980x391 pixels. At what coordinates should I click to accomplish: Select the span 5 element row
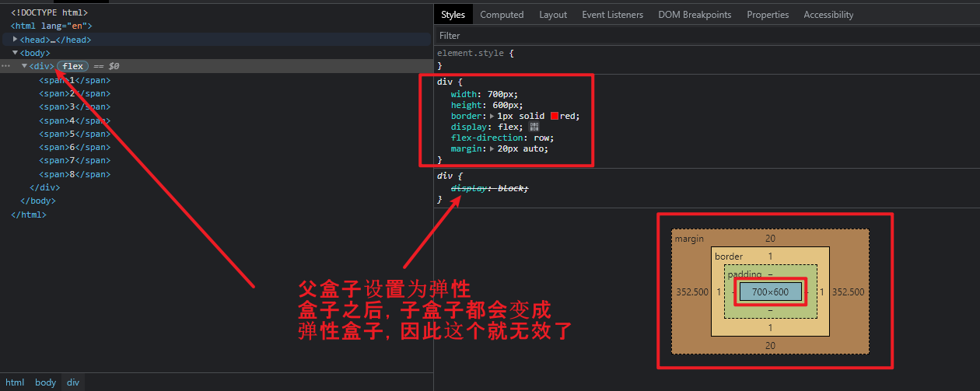(75, 134)
